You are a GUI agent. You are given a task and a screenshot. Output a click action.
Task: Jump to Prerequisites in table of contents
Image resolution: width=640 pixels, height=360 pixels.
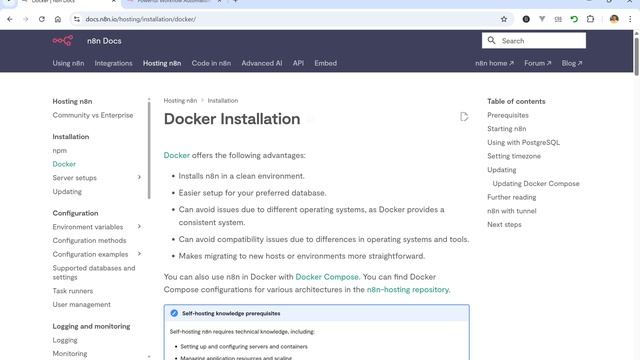[x=508, y=115]
